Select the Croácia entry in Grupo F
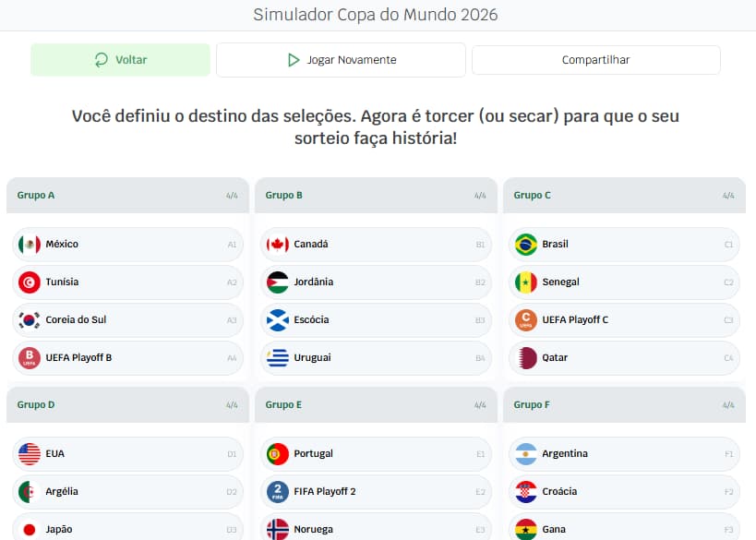The height and width of the screenshot is (540, 756). (624, 491)
